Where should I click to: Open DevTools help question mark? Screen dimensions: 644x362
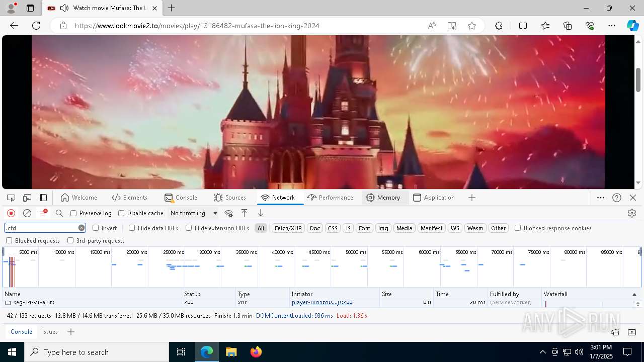(x=617, y=198)
